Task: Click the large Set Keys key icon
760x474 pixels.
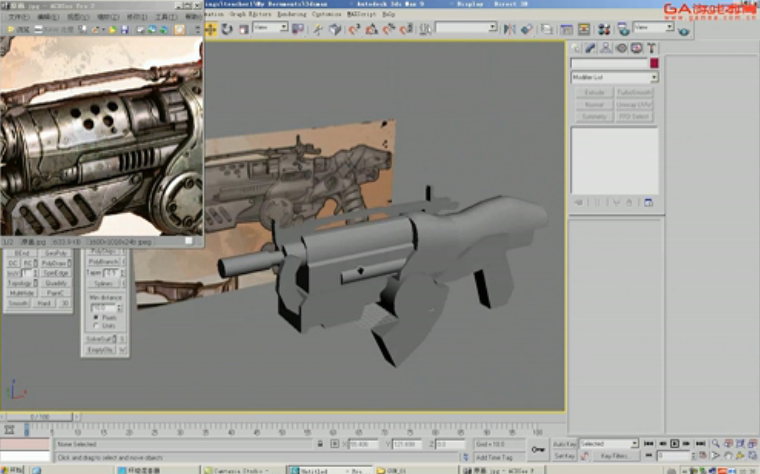Action: coord(538,449)
